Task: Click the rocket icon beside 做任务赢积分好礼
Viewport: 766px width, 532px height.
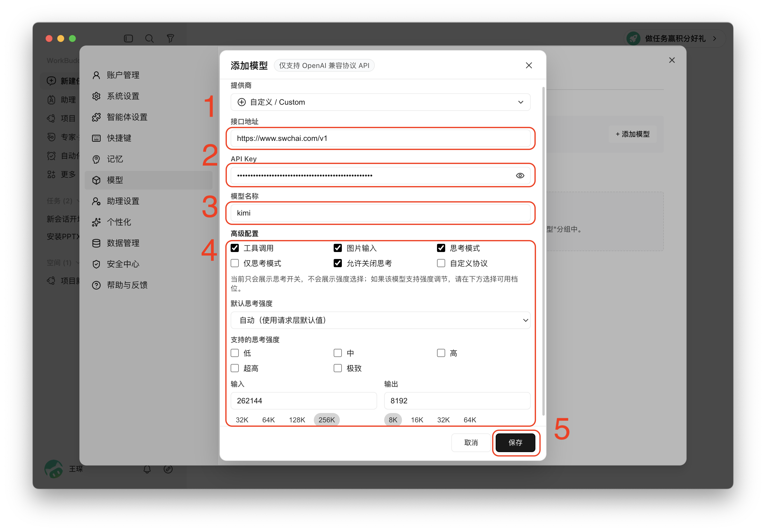Action: 633,38
